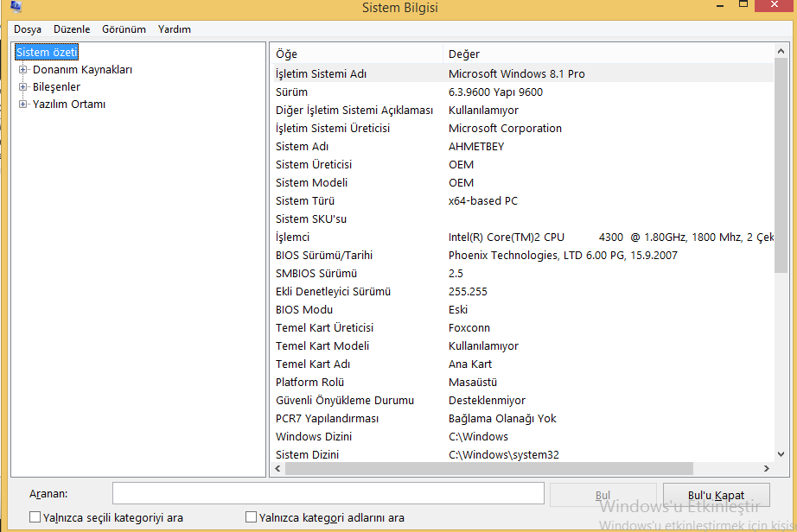Select the Windows Dizini row
The image size is (797, 532).
click(522, 436)
